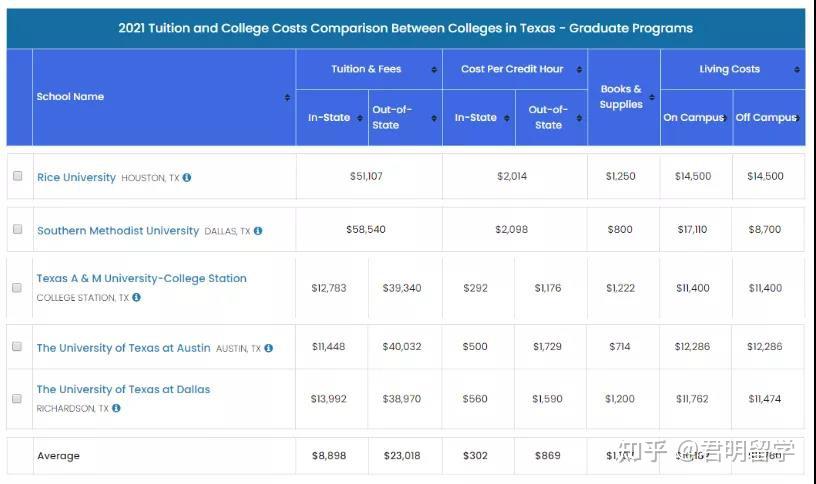Tick the Southern Methodist University checkbox

click(x=17, y=229)
